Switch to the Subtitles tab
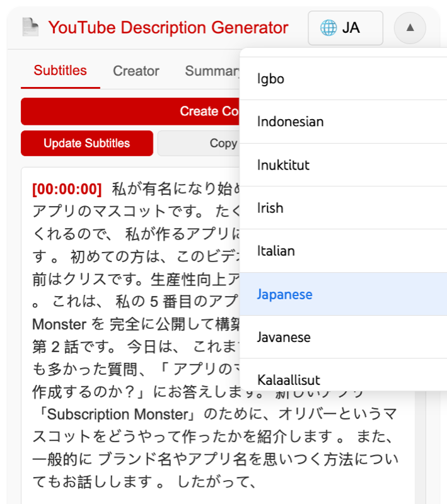Screen dimensions: 447x504 (x=60, y=71)
